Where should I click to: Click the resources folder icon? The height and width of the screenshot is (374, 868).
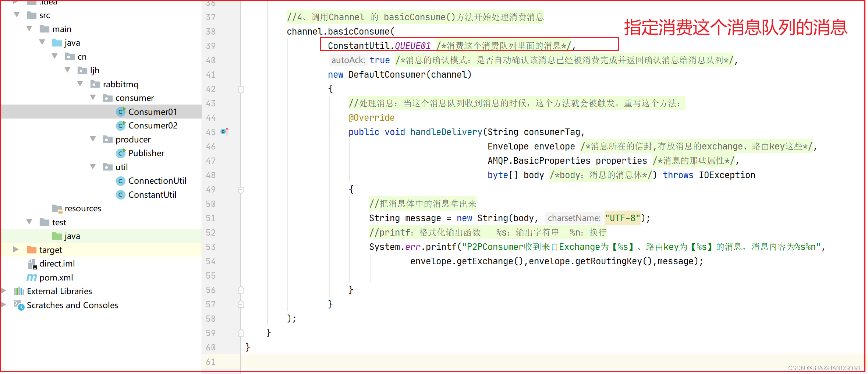pos(57,209)
